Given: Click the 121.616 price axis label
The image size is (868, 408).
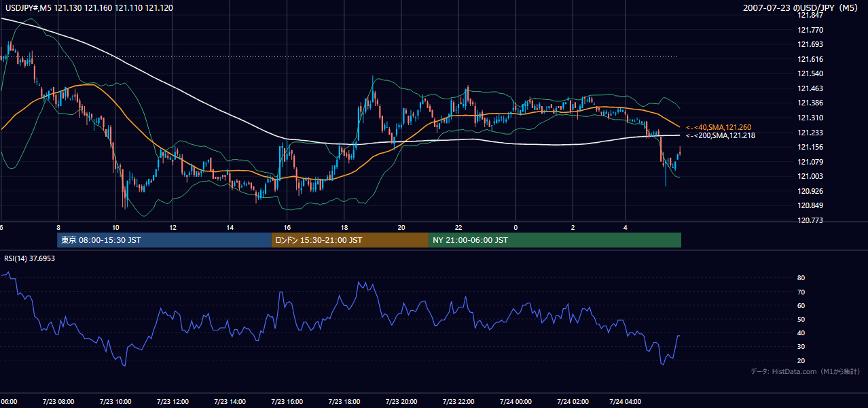Looking at the screenshot, I should (x=810, y=59).
